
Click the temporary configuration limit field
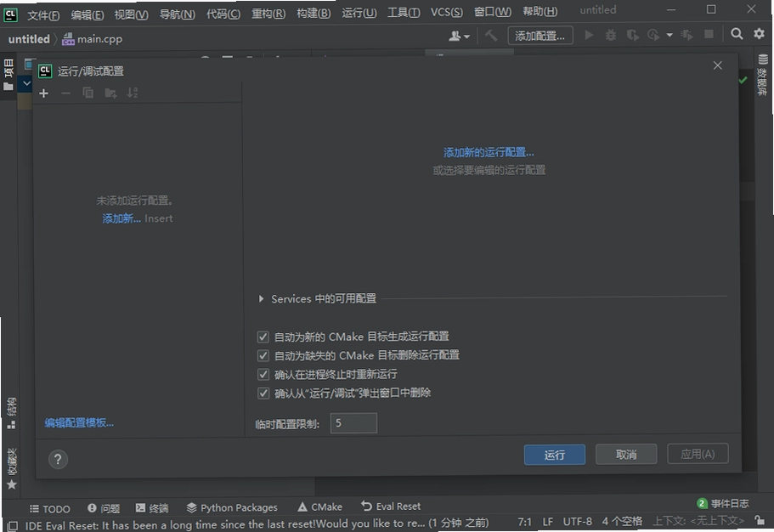[x=353, y=423]
